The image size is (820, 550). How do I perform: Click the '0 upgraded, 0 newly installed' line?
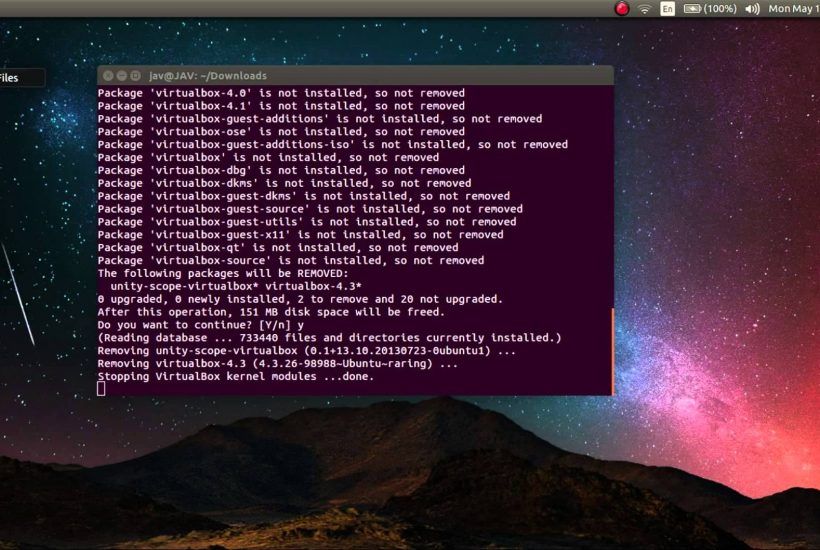tap(300, 299)
